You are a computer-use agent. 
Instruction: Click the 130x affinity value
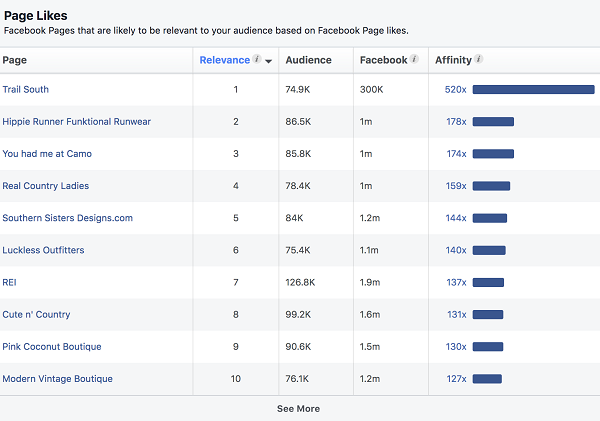coord(456,347)
